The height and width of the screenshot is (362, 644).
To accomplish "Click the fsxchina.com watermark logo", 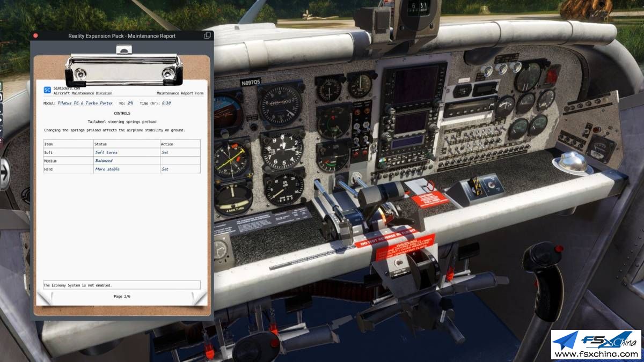I will tap(596, 344).
